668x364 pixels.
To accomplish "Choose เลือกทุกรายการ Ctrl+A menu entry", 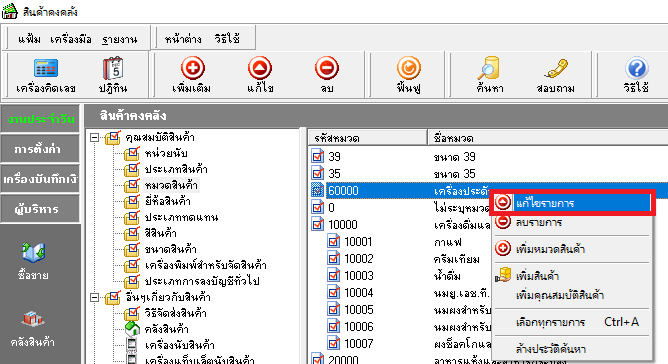I will (572, 322).
